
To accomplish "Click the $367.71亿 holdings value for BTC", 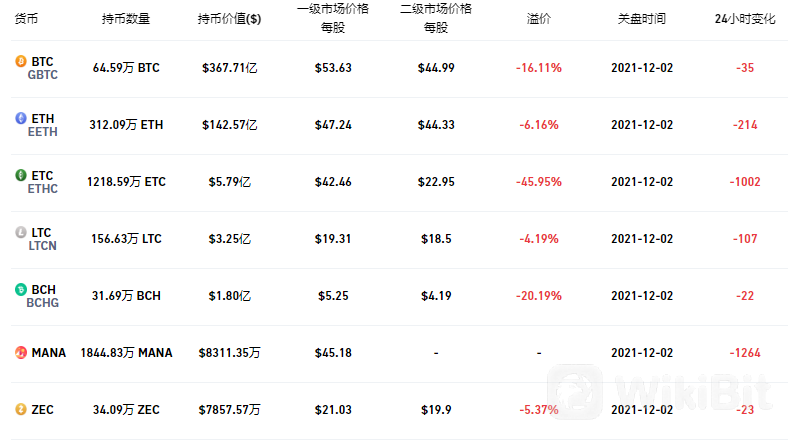I will (230, 68).
